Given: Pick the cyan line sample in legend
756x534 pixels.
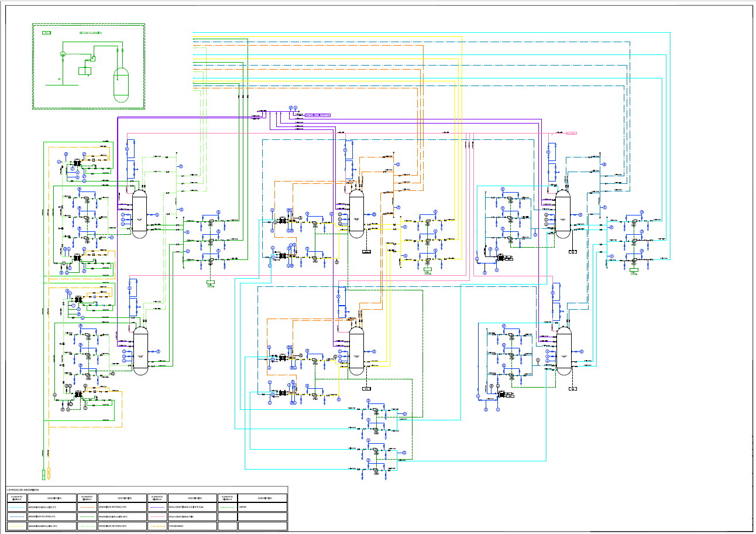Looking at the screenshot, I should [x=16, y=507].
